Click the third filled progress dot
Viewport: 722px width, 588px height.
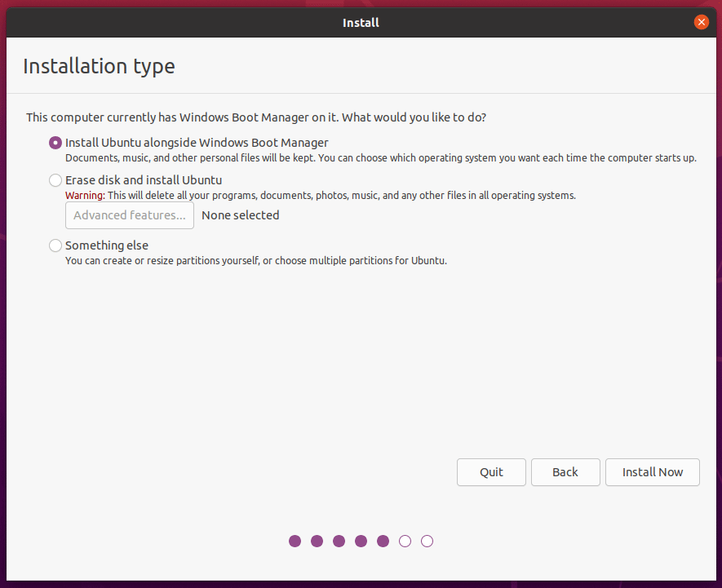[x=339, y=541]
